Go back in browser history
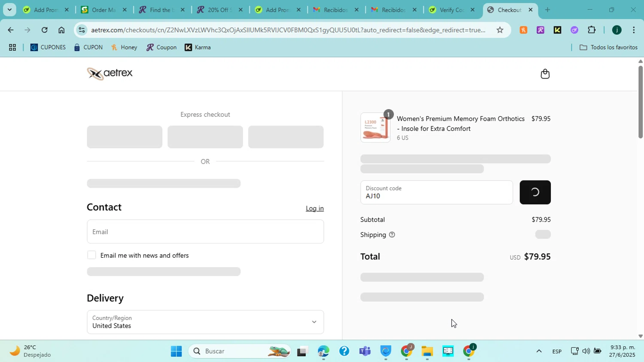This screenshot has height=362, width=644. click(x=10, y=30)
